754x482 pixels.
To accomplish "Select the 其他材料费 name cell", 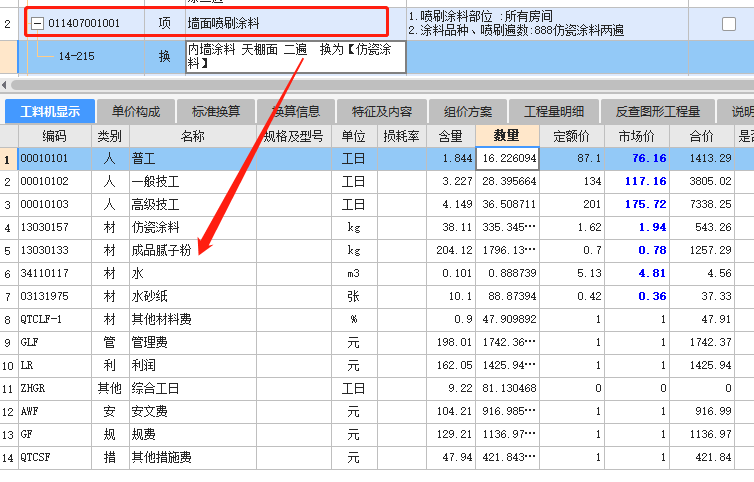I will [x=192, y=319].
